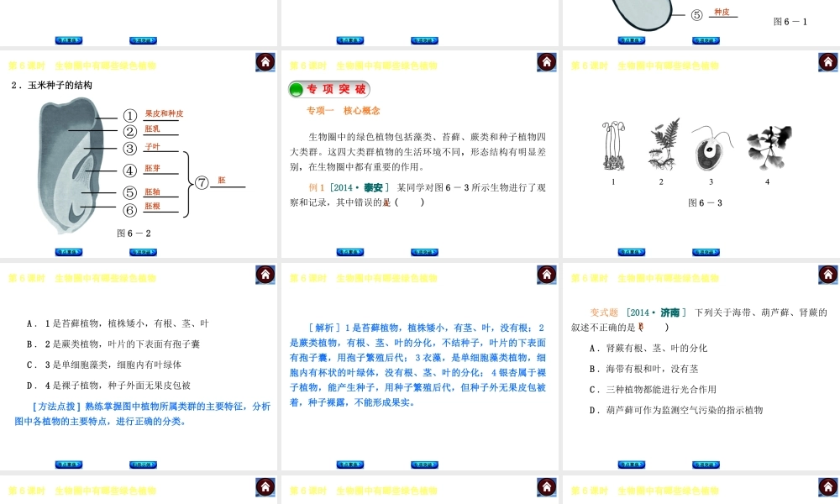Viewport: 840px width, 504px height.
Task: Click the home icon on the 变式题 济南 slide
Action: tap(827, 275)
